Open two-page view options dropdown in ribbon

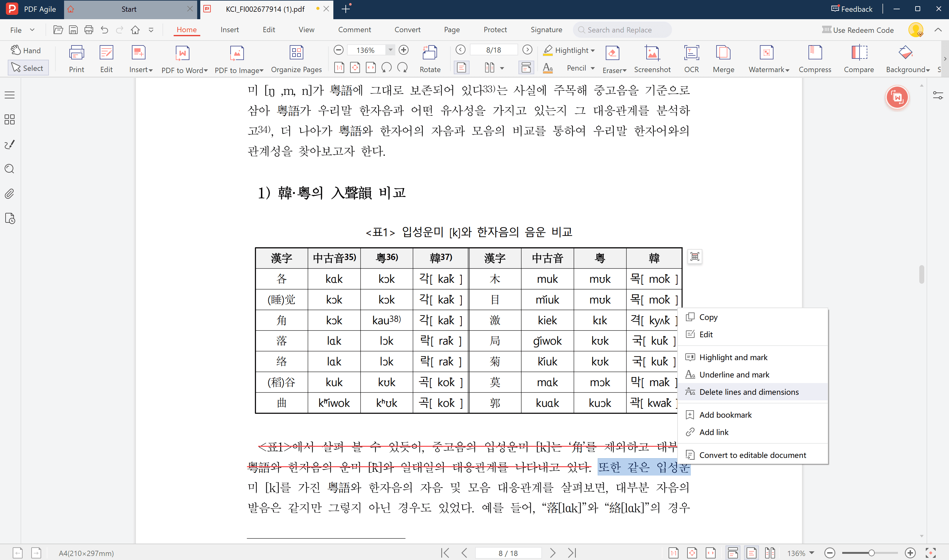[502, 68]
